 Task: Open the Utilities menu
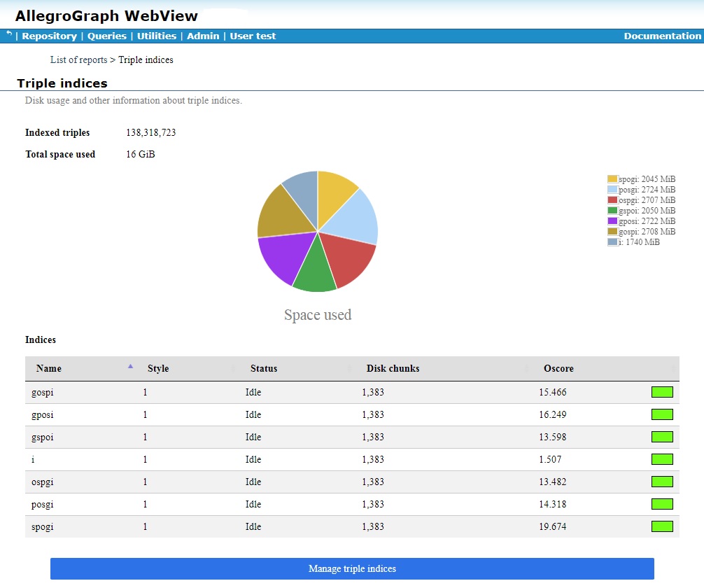[x=156, y=36]
